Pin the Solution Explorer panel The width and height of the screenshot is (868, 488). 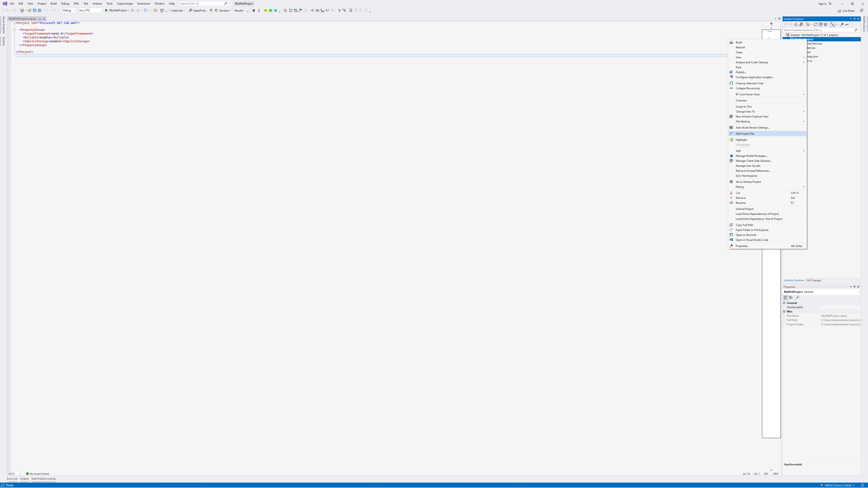click(x=854, y=19)
